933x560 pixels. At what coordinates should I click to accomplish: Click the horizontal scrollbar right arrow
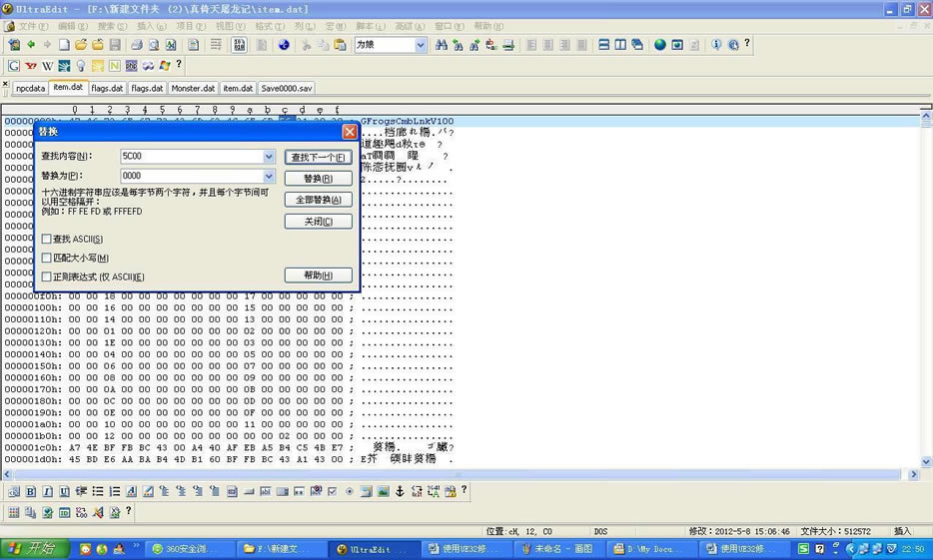coord(914,474)
